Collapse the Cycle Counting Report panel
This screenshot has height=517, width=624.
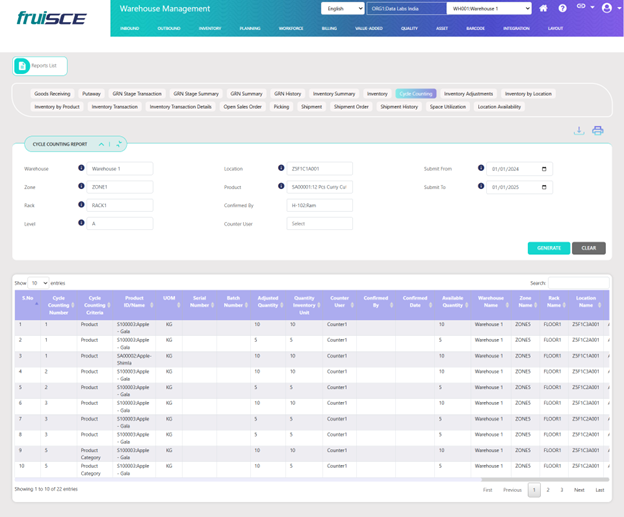pos(101,144)
